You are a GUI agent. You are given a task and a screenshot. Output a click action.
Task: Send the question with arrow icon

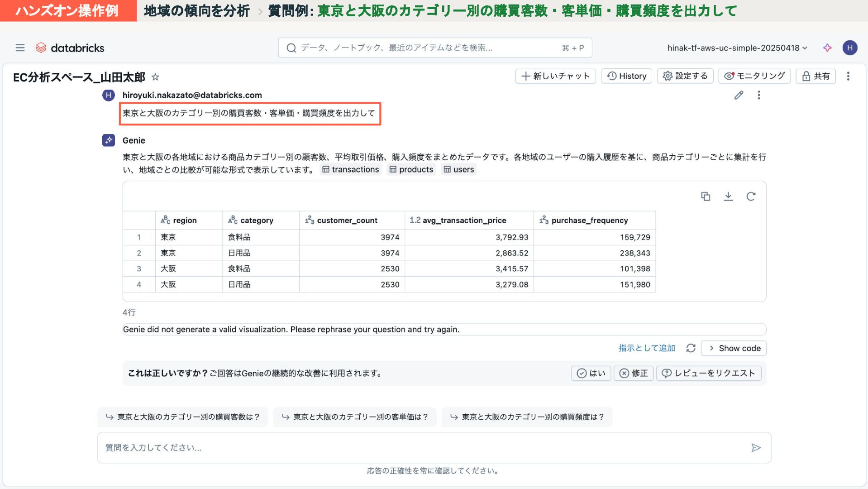[x=756, y=448]
